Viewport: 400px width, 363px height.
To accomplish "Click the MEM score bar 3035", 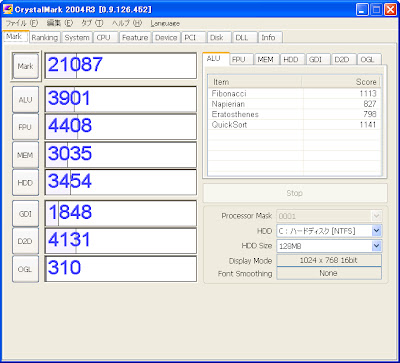I will (x=121, y=155).
